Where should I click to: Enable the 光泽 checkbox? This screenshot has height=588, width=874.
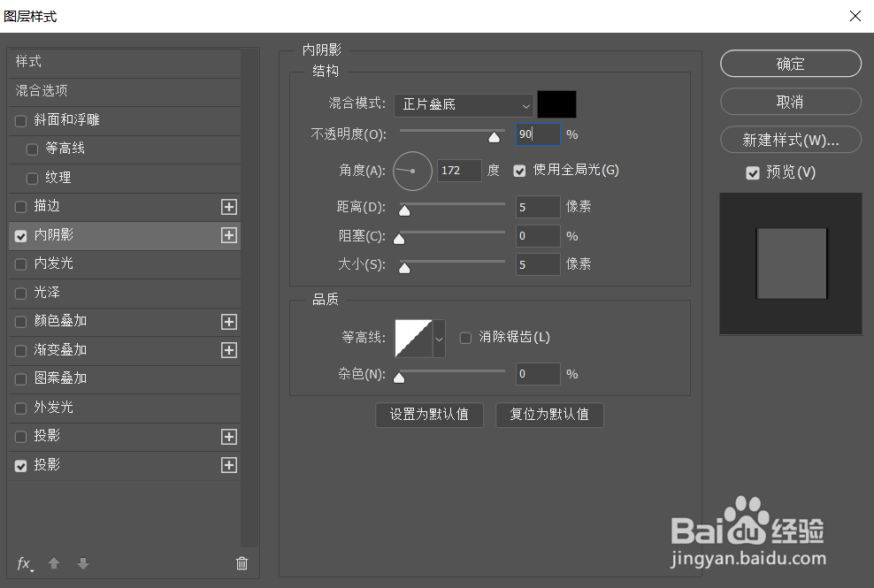(20, 294)
